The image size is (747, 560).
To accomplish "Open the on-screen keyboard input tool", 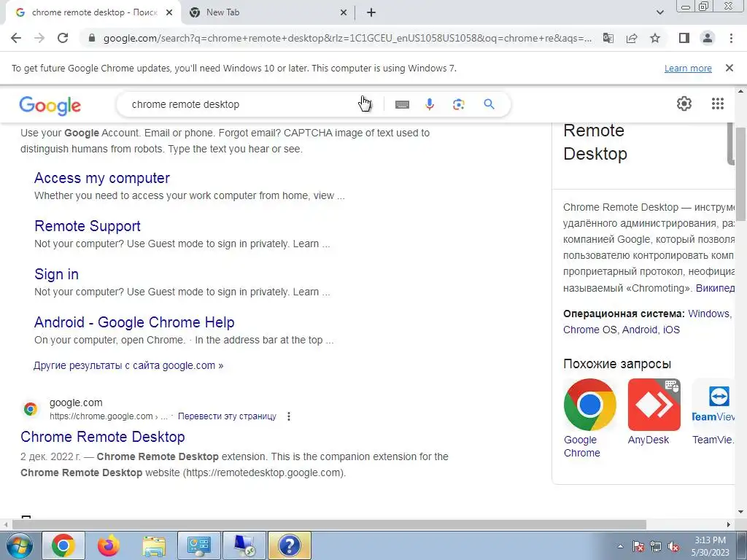I will click(x=402, y=104).
